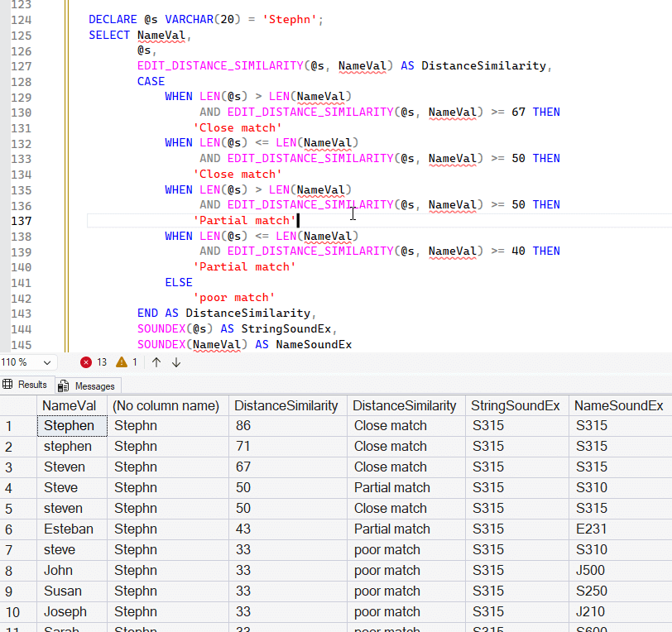Screen dimensions: 672x632
Task: Switch to the Messages tab
Action: pos(89,385)
